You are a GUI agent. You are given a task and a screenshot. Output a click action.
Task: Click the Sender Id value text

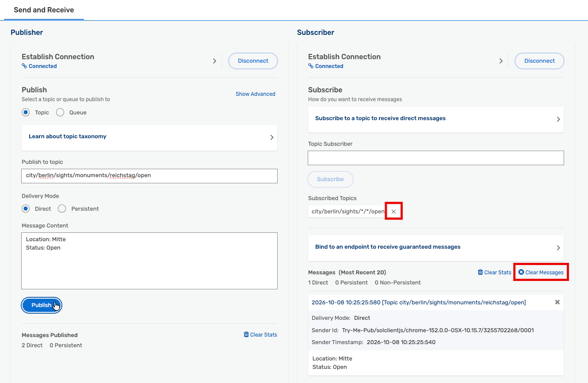coord(438,330)
